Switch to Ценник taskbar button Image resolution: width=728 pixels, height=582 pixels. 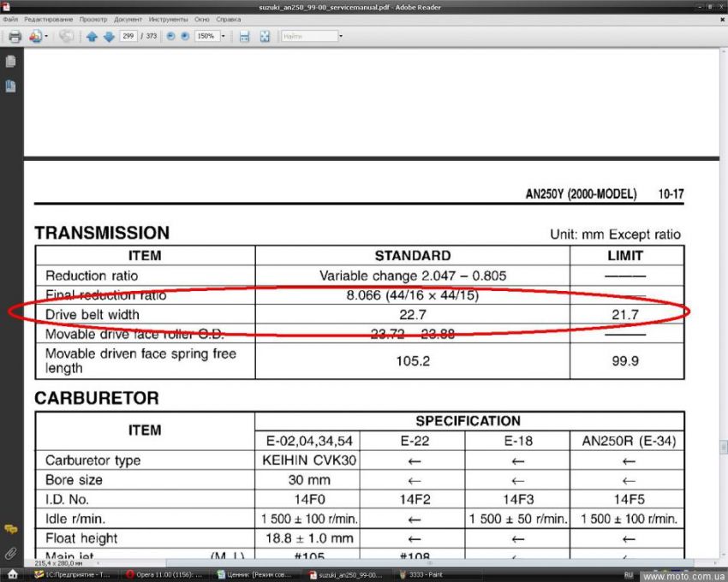[254, 574]
